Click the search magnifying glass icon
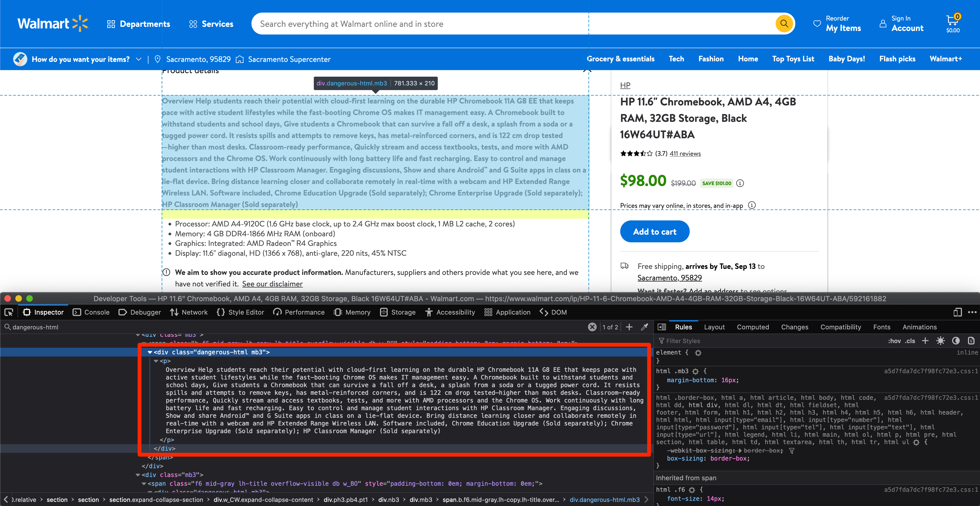 784,23
